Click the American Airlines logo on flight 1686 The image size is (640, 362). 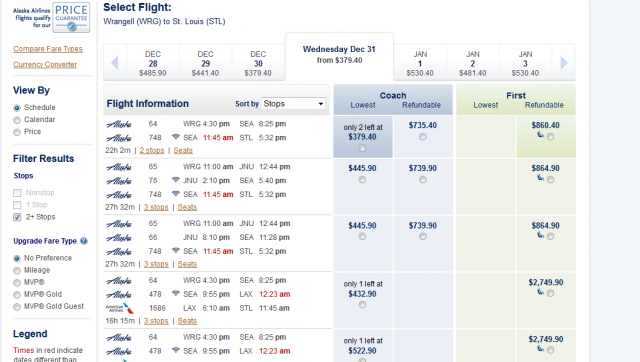coord(119,308)
